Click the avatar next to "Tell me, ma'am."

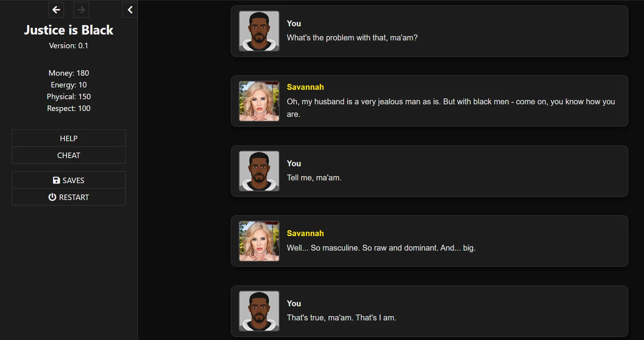259,171
